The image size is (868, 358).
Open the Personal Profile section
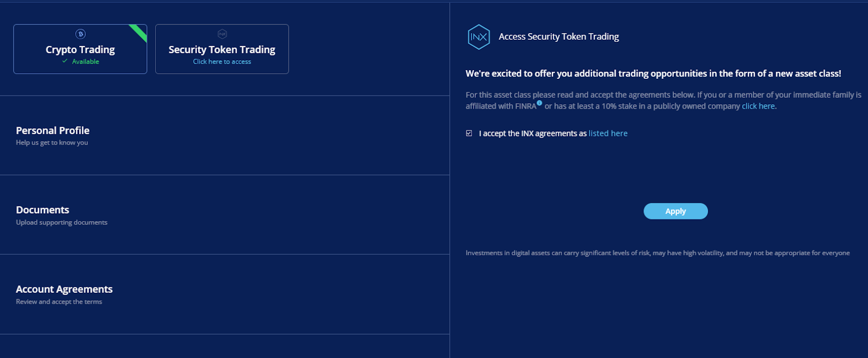tap(225, 135)
